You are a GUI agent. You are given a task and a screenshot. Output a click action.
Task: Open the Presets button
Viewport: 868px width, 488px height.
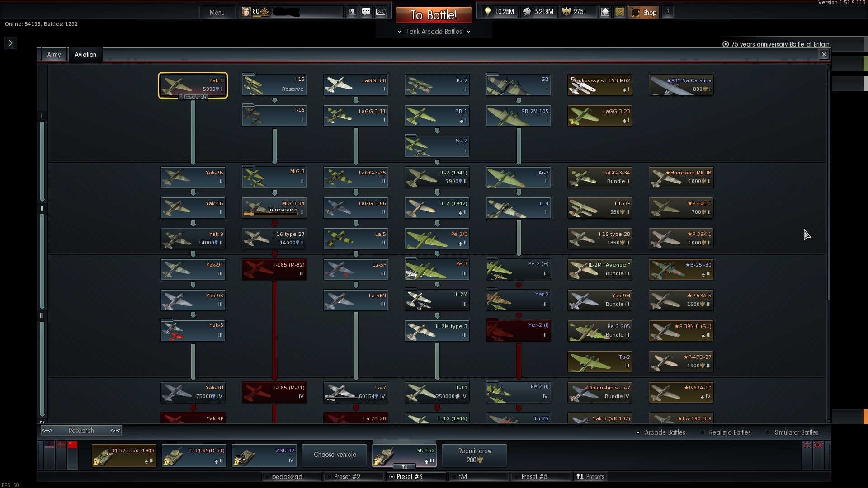point(590,477)
